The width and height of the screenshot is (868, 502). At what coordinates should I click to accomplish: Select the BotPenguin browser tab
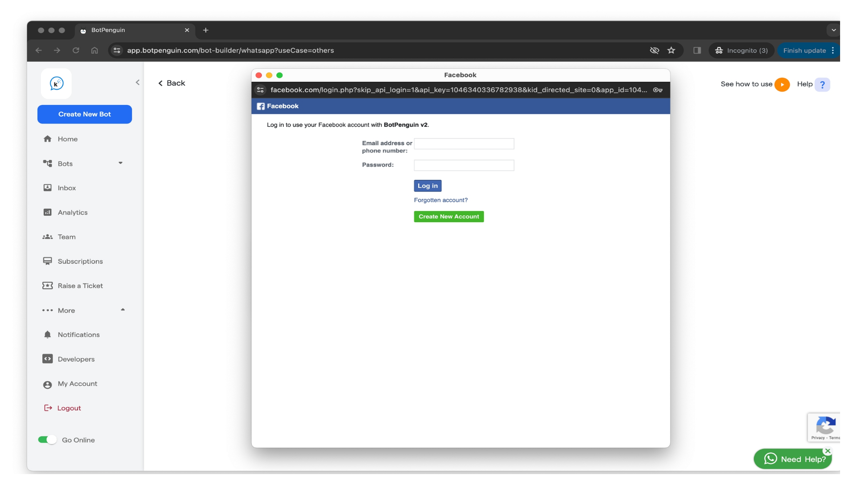point(135,30)
